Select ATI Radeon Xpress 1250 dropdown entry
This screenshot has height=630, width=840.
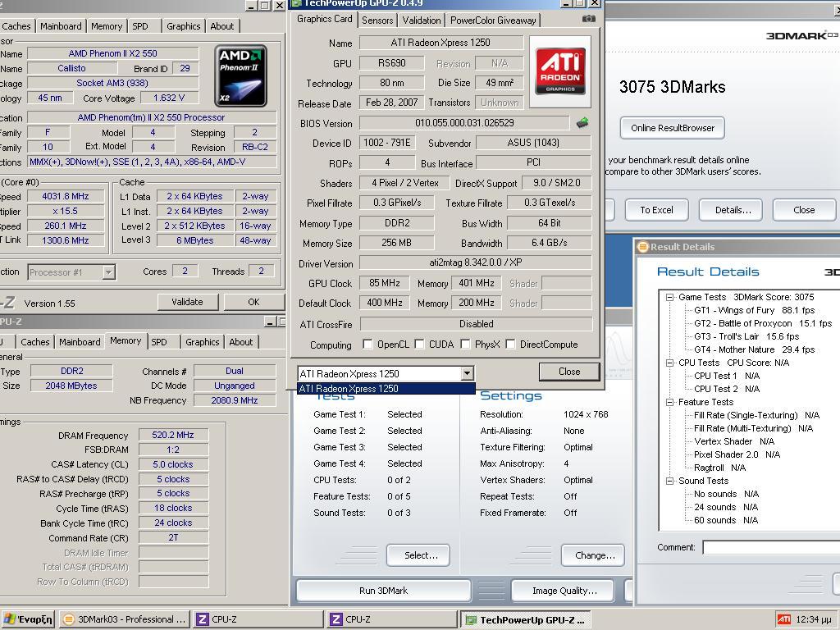point(386,388)
